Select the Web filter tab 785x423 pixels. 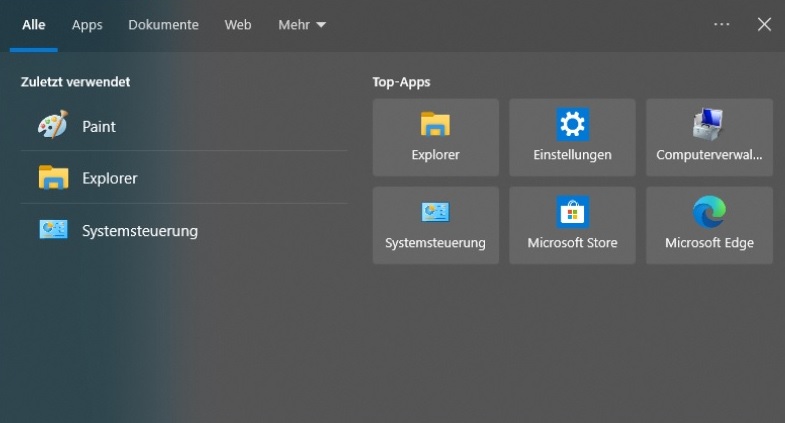pos(238,25)
